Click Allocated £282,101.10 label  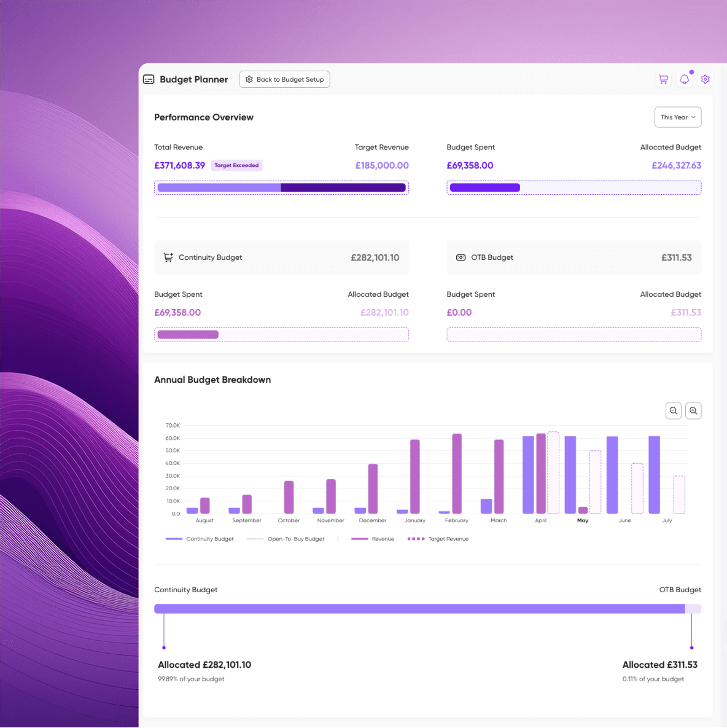click(204, 665)
